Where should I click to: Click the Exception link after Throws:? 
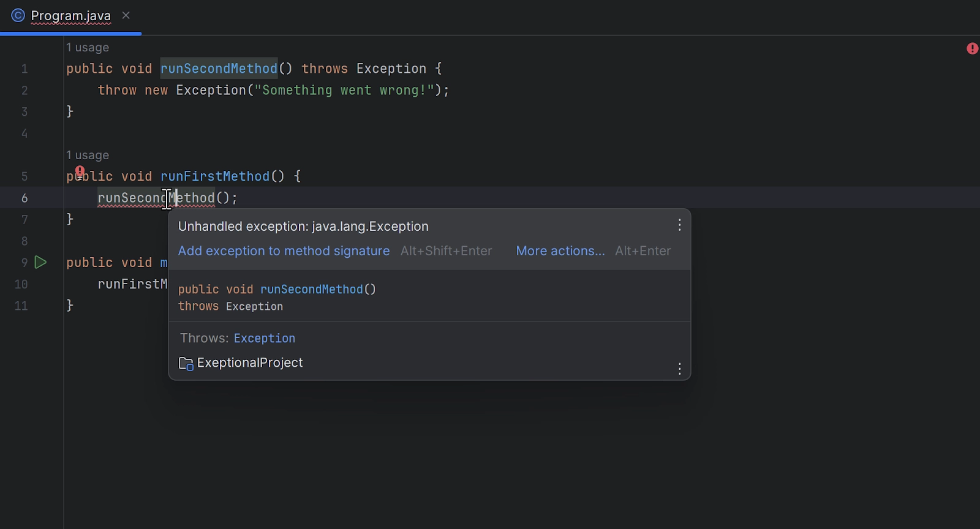click(x=265, y=339)
